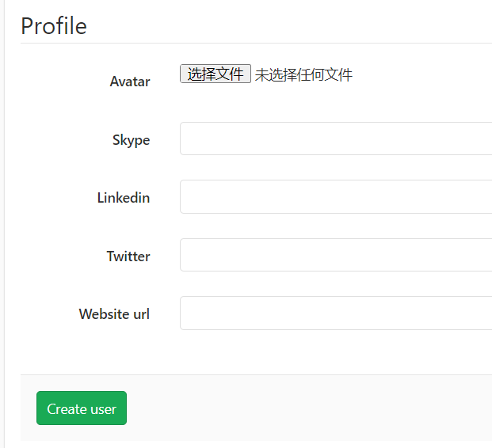Click into the Linkedin text box

click(x=336, y=196)
